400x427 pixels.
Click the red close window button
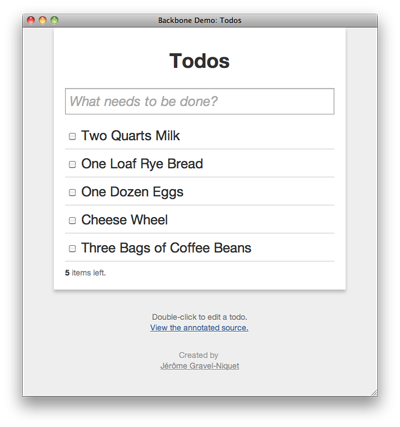pos(31,20)
